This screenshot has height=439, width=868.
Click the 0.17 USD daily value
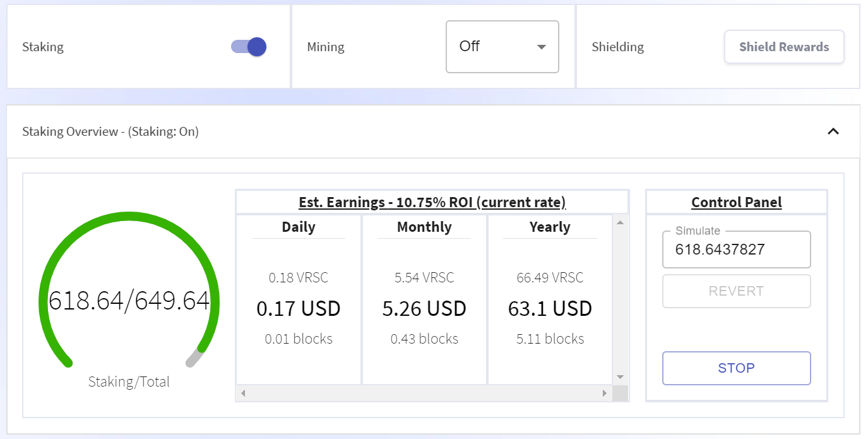pos(299,308)
